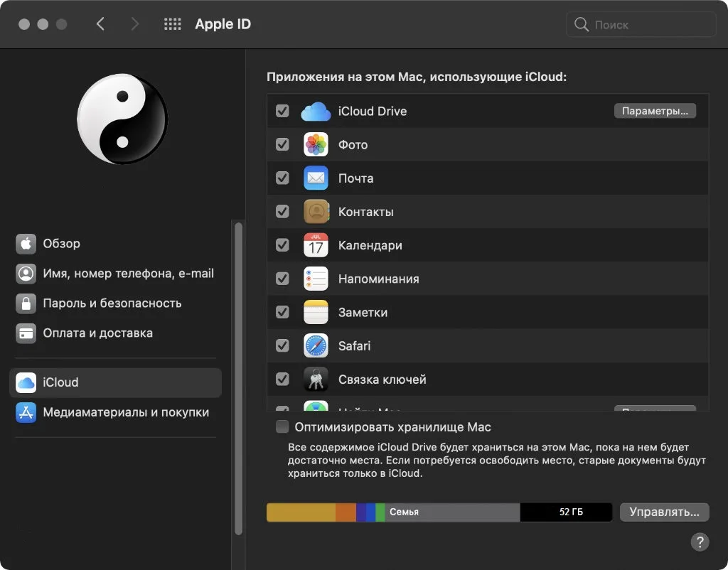Click the Keychain keys icon

coord(316,379)
